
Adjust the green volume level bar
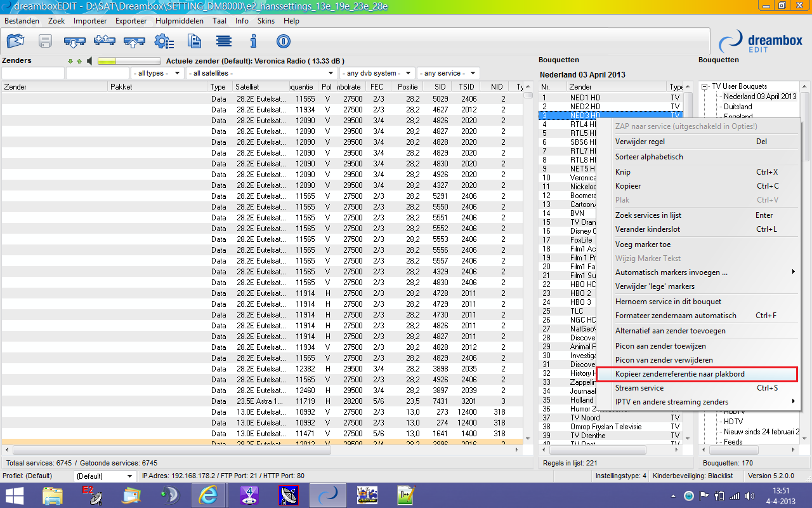129,62
